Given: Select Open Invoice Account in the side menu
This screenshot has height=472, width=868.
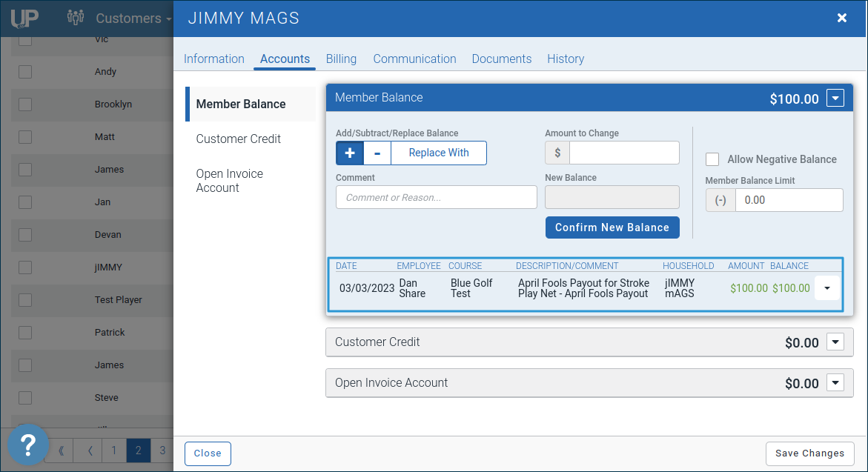Looking at the screenshot, I should tap(229, 181).
